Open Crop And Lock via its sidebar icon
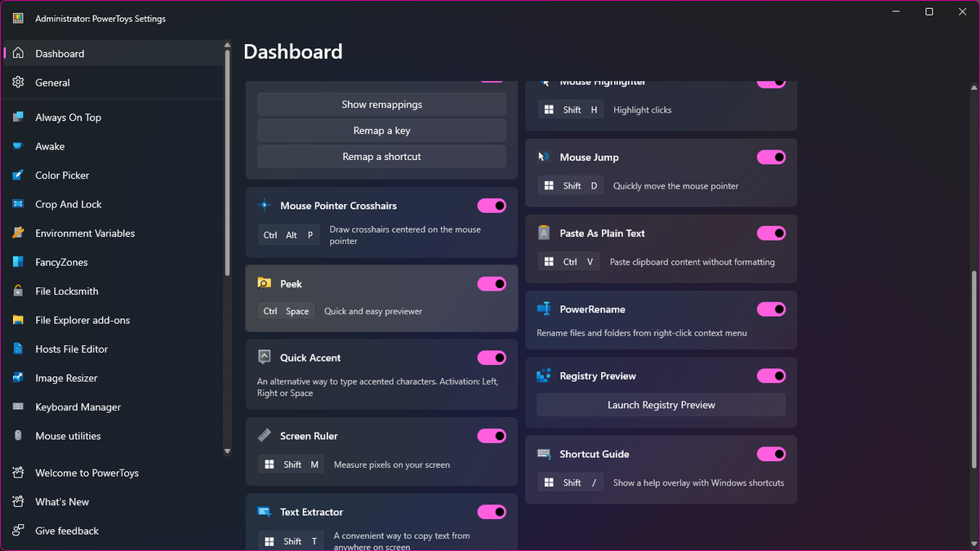 [20, 204]
